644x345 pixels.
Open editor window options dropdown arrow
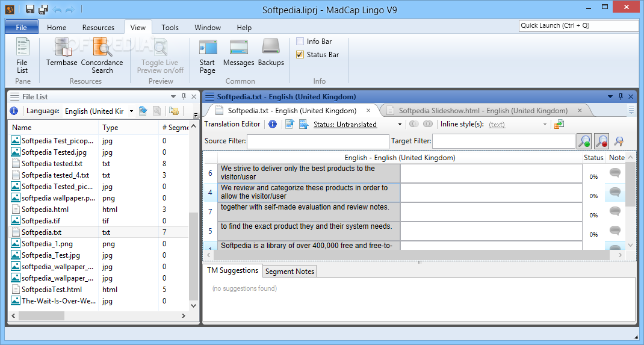pos(610,96)
